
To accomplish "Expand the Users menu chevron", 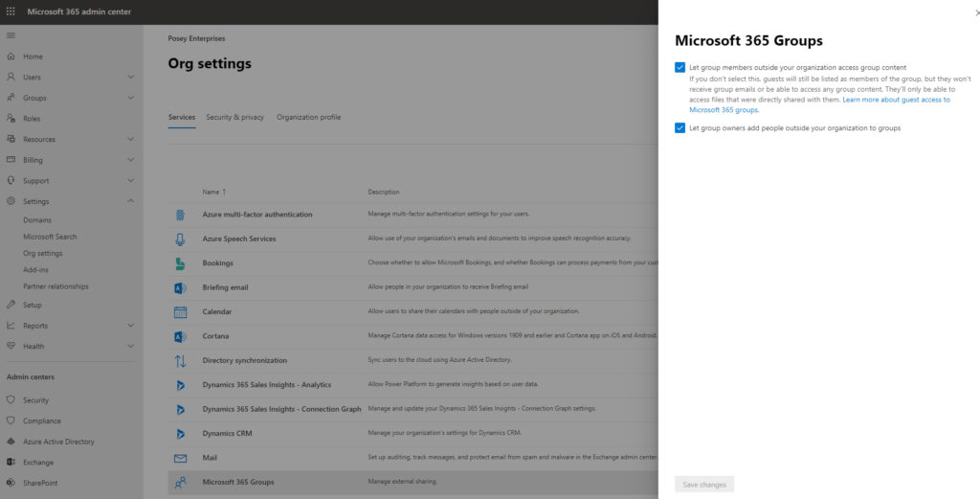I will [130, 77].
